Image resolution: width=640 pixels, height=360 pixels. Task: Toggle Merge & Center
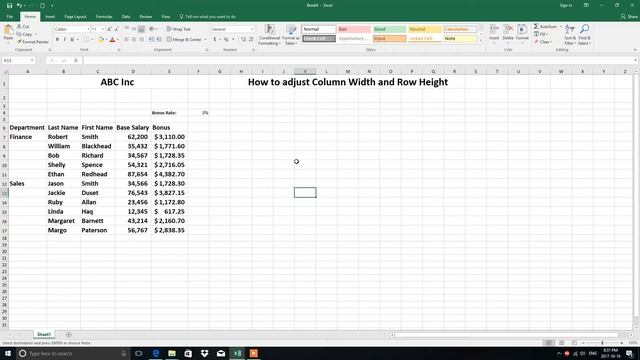pos(184,40)
